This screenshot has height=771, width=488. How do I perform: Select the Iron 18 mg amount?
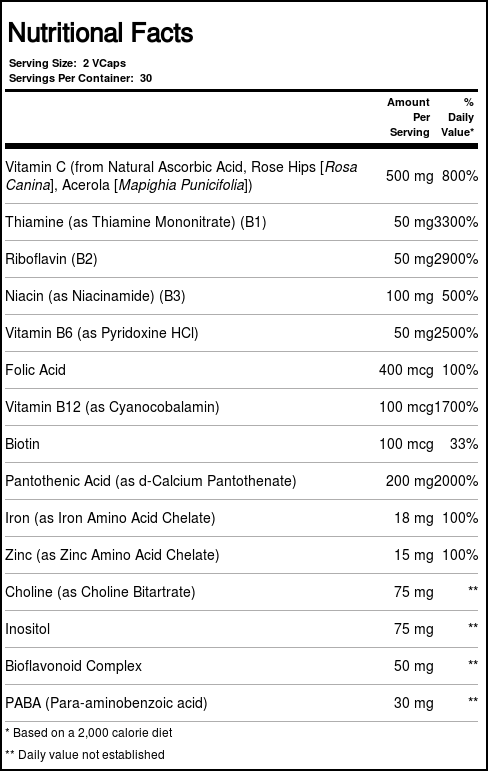(414, 518)
